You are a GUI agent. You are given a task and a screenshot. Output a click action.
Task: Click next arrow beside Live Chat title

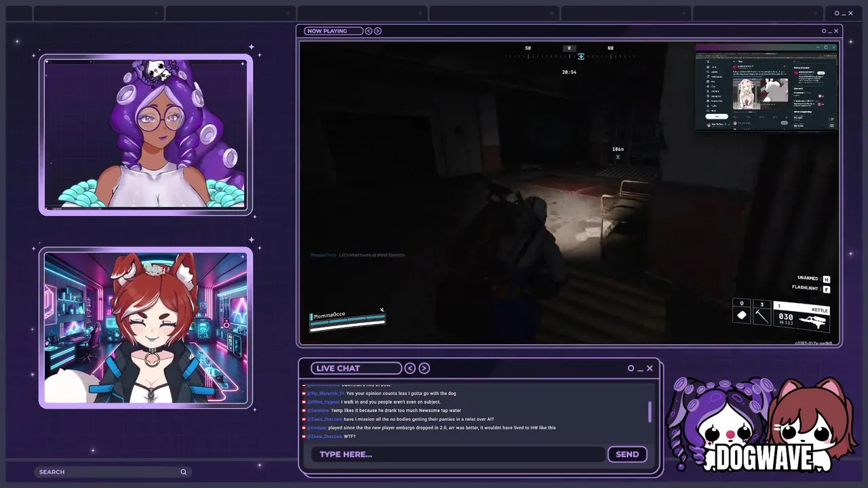tap(424, 368)
